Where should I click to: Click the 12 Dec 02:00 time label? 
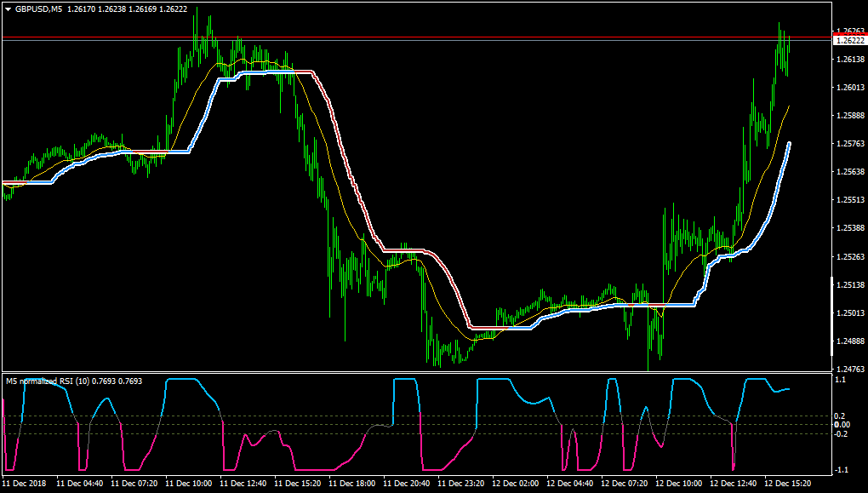pos(516,484)
